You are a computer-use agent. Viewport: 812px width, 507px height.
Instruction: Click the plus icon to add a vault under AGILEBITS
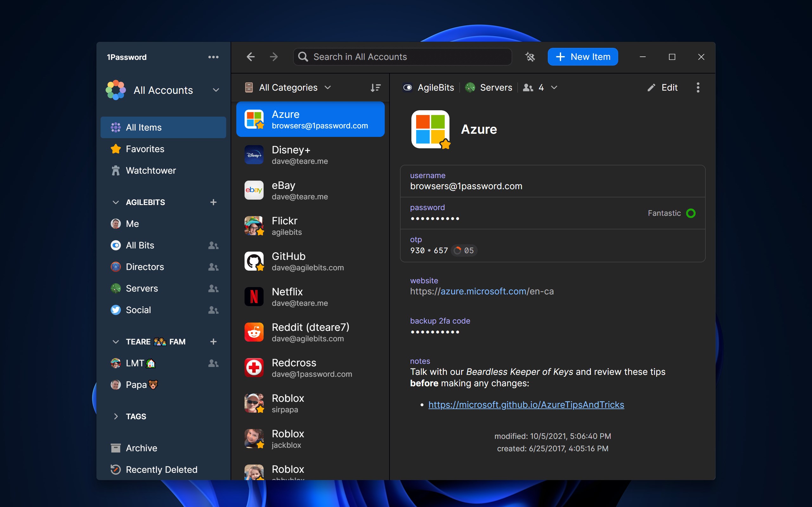(214, 202)
